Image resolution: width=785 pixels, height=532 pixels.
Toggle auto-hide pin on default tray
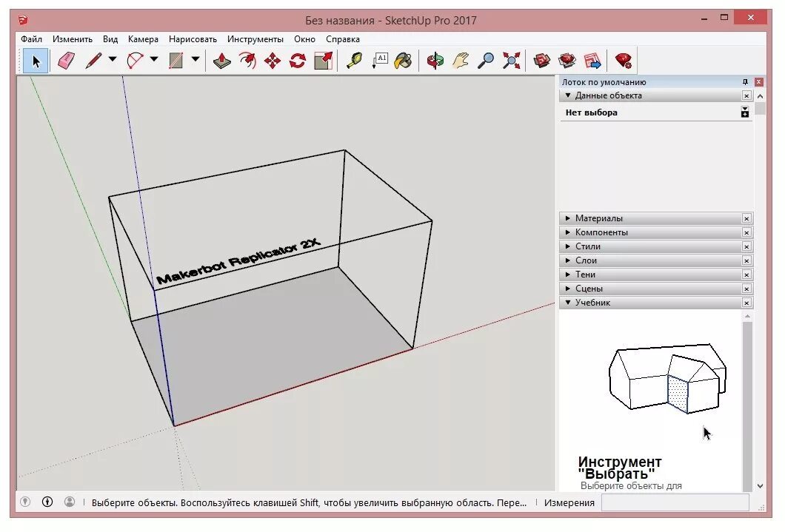(745, 81)
